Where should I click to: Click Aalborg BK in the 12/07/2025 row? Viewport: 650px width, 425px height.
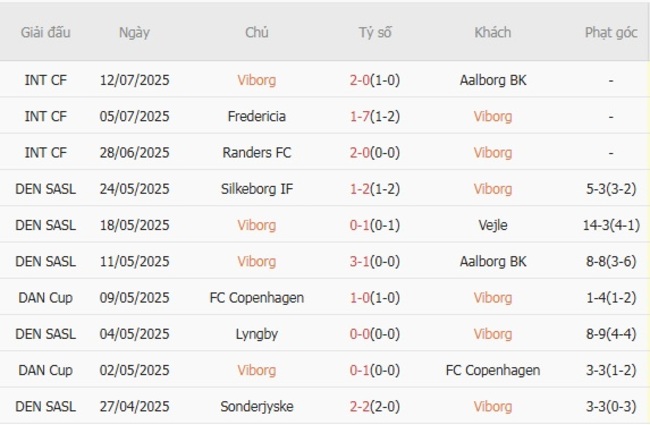click(493, 80)
